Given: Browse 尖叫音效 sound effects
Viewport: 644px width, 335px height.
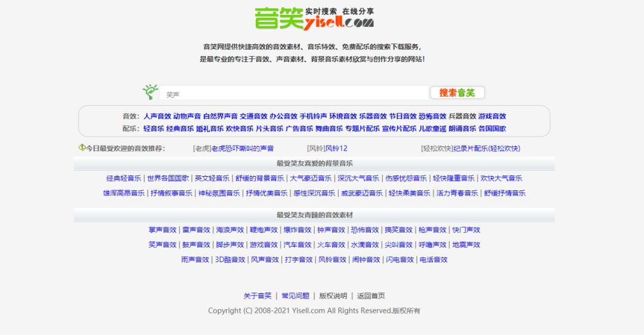Looking at the screenshot, I should 398,244.
